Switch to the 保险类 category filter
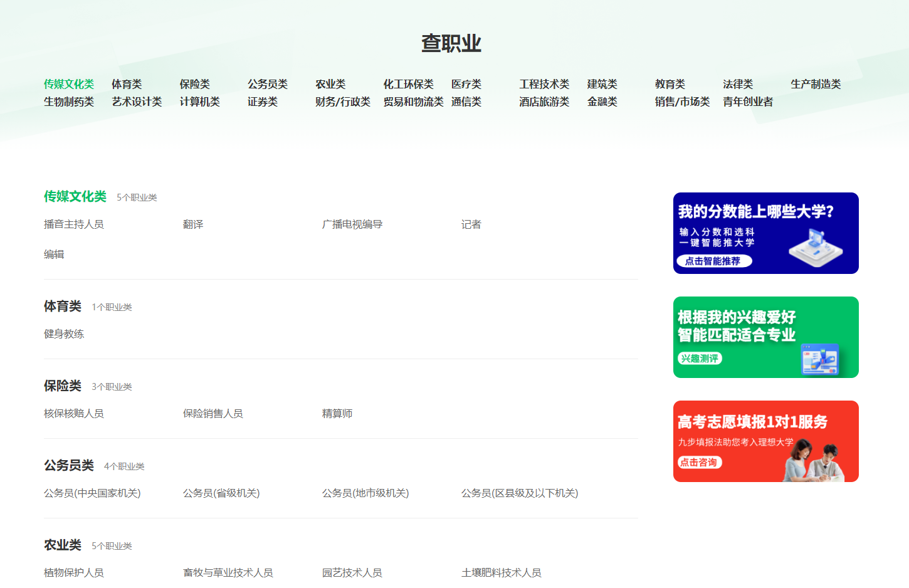The height and width of the screenshot is (588, 909). point(195,84)
